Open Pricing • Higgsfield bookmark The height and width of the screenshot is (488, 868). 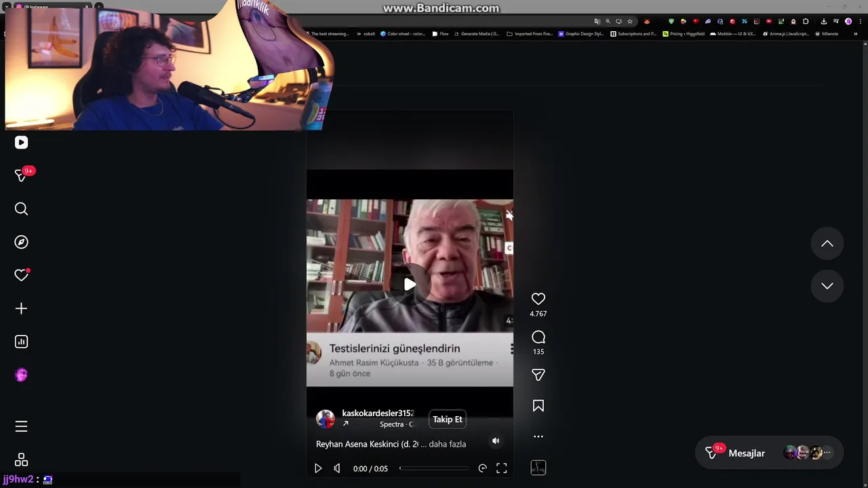(684, 34)
